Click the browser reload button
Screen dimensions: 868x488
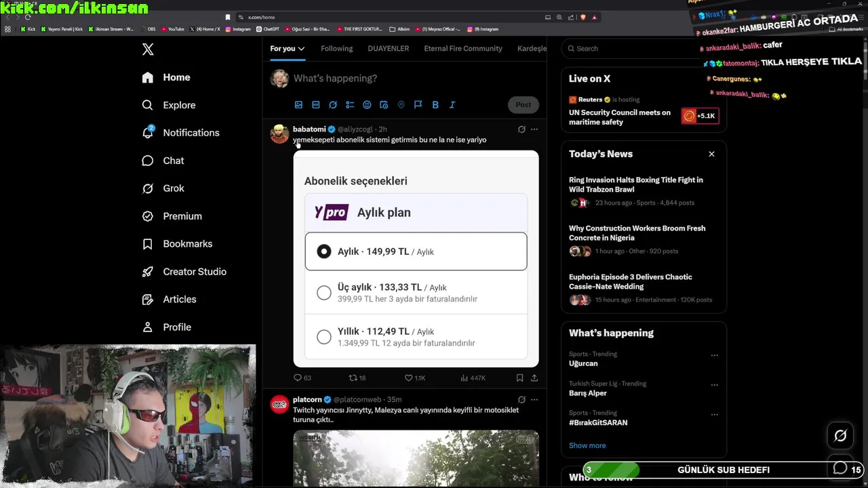(28, 17)
